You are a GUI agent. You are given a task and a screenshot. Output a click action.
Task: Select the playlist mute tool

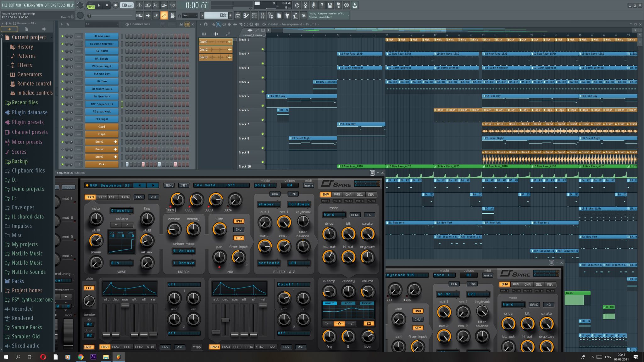[230, 24]
